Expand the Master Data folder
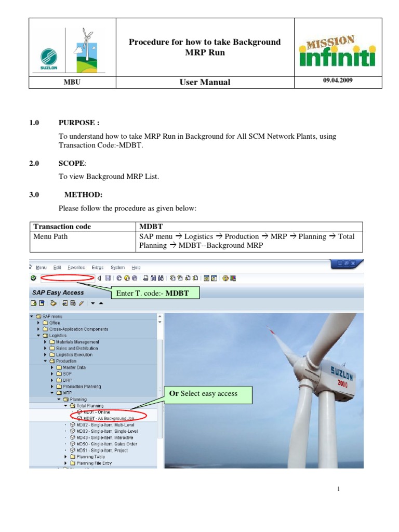This screenshot has height=532, width=399. [52, 367]
